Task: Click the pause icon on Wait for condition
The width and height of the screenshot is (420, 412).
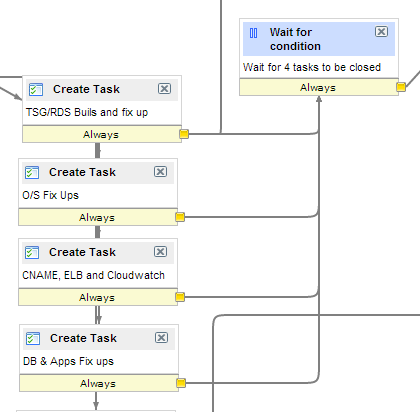Action: 253,33
